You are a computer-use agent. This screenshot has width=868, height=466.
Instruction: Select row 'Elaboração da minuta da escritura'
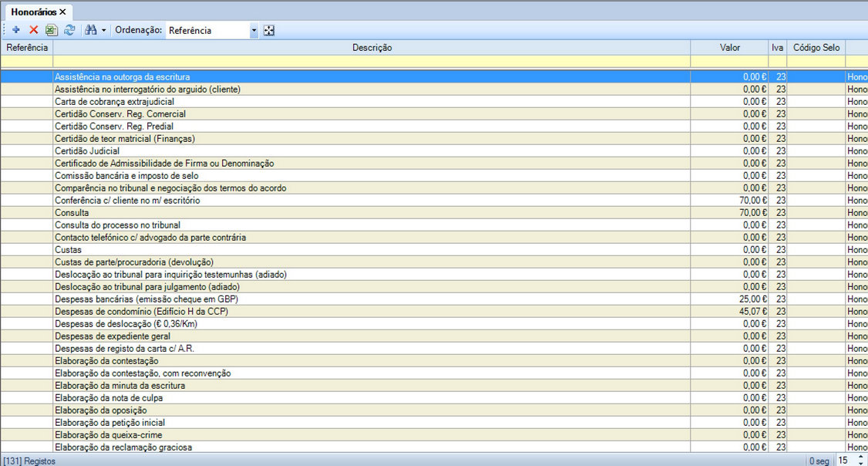(x=434, y=386)
